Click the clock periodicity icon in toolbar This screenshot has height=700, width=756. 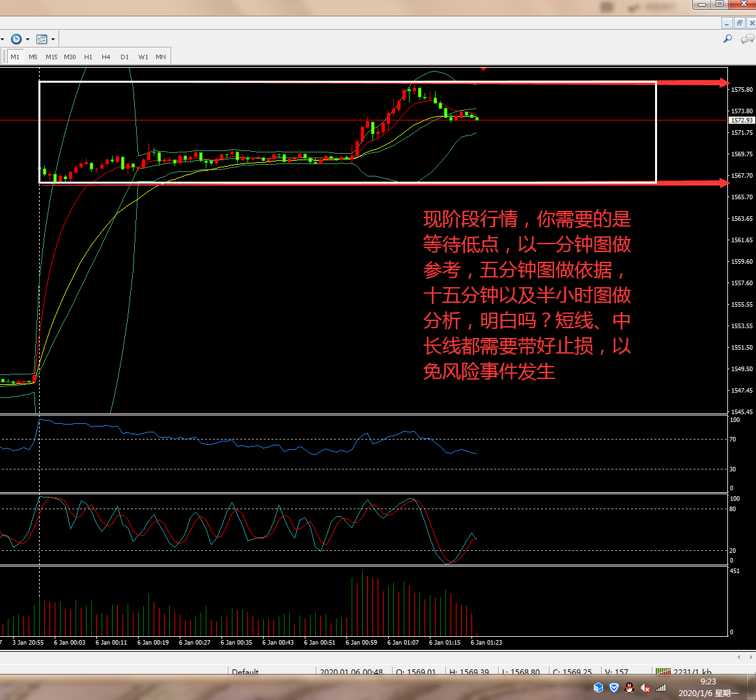click(x=16, y=39)
